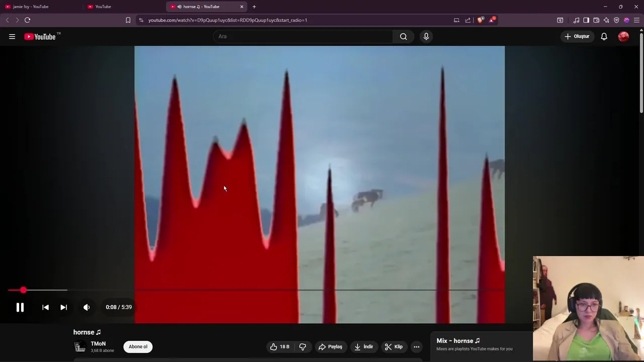The height and width of the screenshot is (362, 644).
Task: Download the video with İndir
Action: (x=363, y=346)
